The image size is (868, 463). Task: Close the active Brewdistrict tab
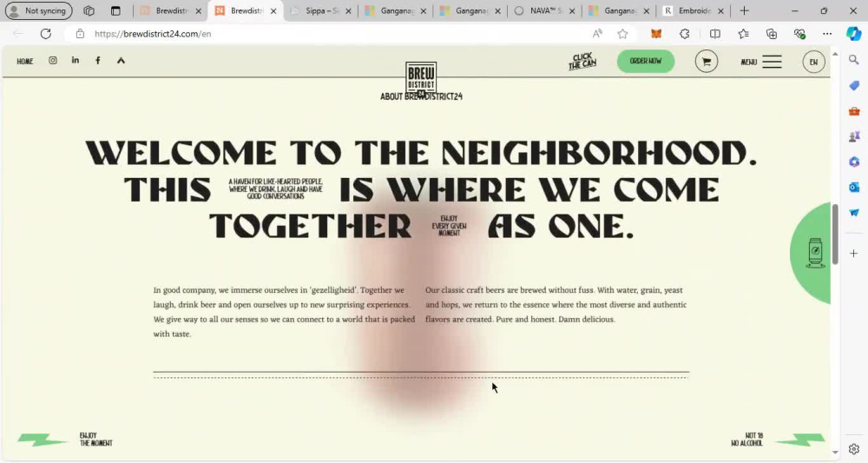(273, 11)
